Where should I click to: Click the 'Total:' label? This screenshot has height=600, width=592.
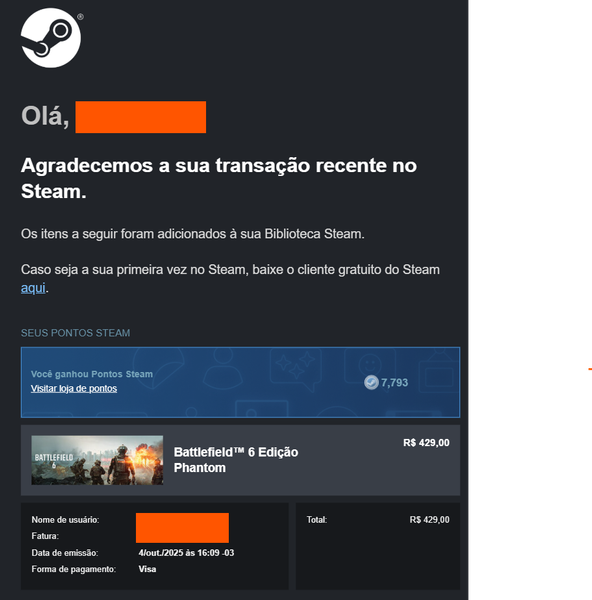317,520
